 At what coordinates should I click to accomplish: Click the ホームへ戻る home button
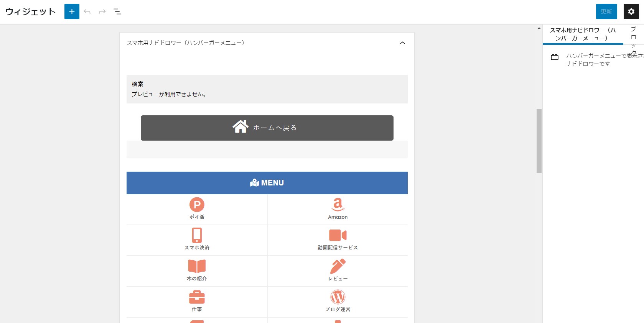coord(267,128)
